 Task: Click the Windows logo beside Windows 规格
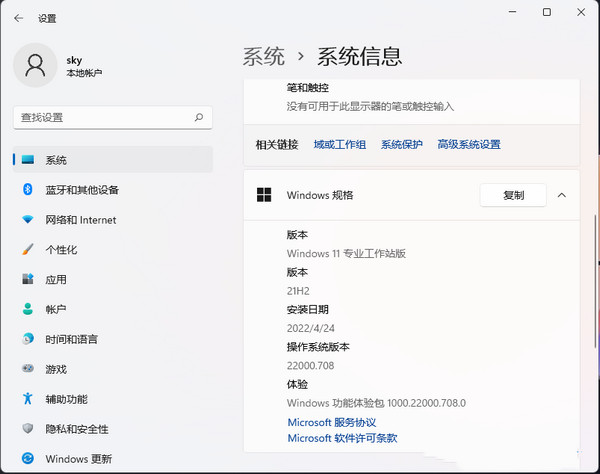(x=264, y=195)
